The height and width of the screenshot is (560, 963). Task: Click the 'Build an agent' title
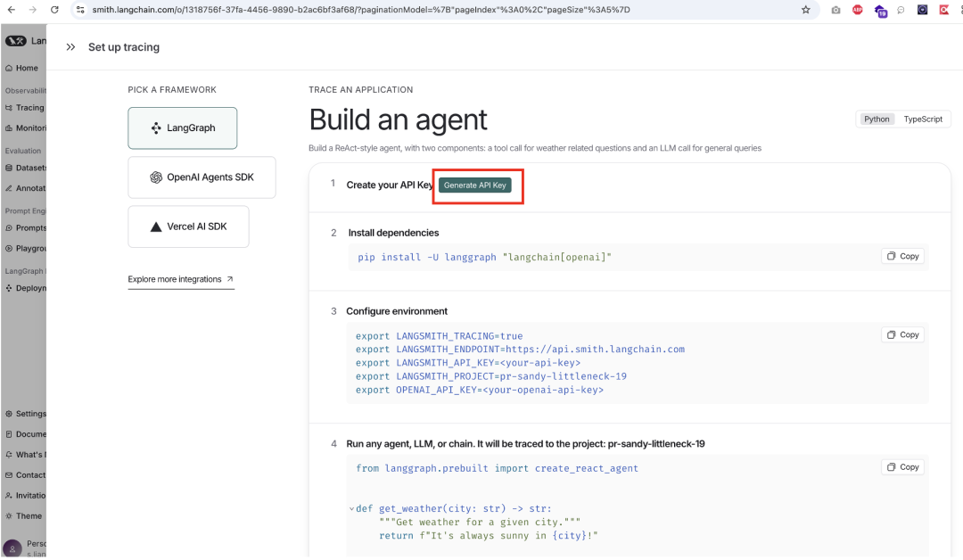pyautogui.click(x=398, y=119)
